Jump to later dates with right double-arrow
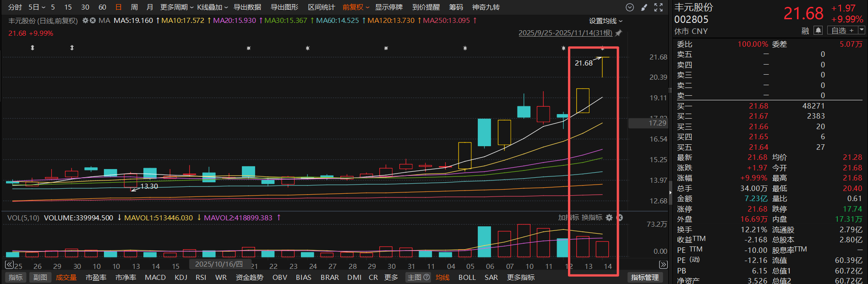The height and width of the screenshot is (284, 868). tap(663, 265)
